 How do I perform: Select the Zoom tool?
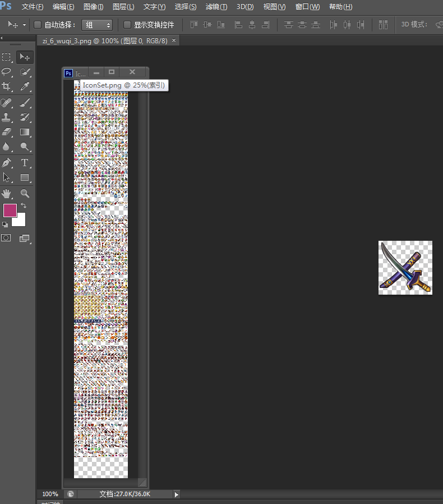click(x=25, y=194)
